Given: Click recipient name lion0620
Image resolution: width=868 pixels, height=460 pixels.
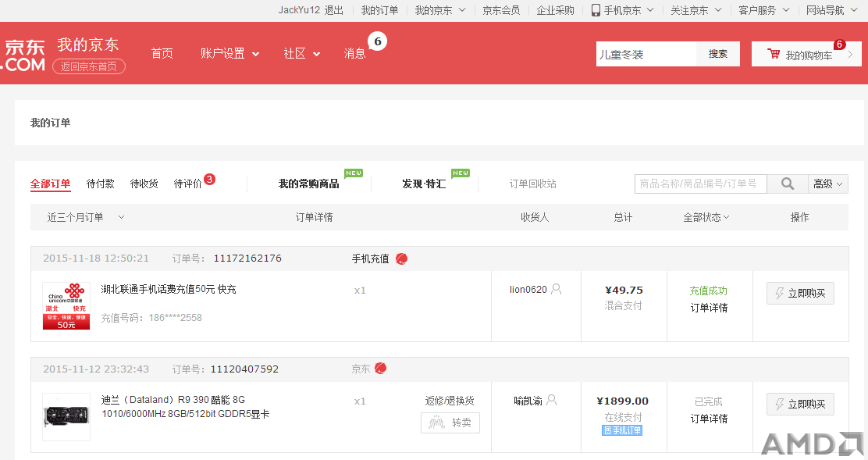Looking at the screenshot, I should click(x=528, y=290).
